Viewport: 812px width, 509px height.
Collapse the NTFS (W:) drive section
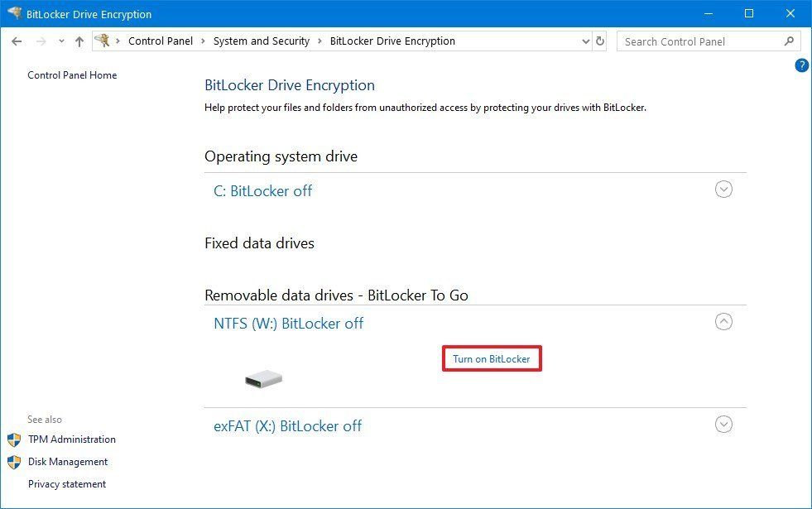[723, 322]
